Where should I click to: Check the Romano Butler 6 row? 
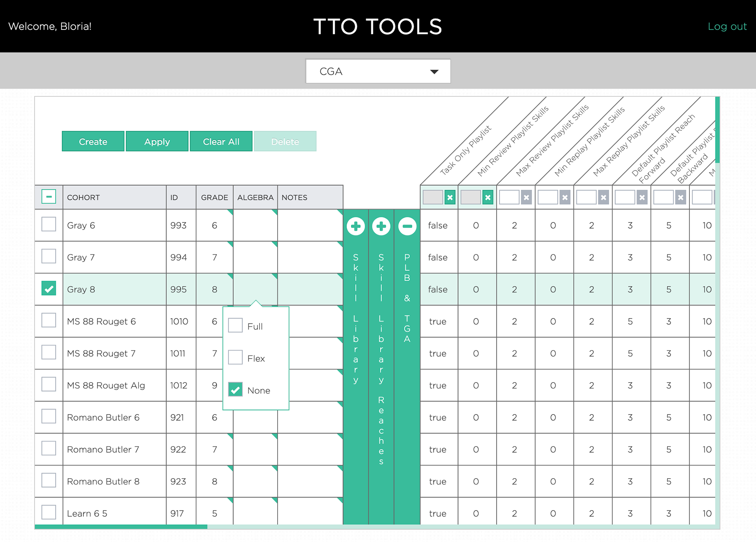point(49,416)
